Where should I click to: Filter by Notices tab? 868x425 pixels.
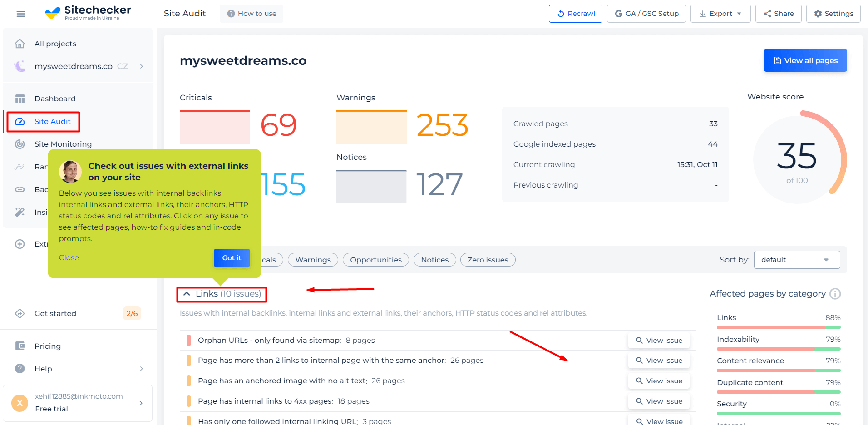click(435, 260)
